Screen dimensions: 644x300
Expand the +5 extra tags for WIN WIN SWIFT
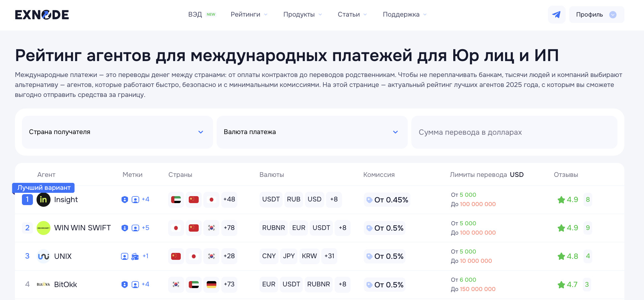pyautogui.click(x=146, y=228)
